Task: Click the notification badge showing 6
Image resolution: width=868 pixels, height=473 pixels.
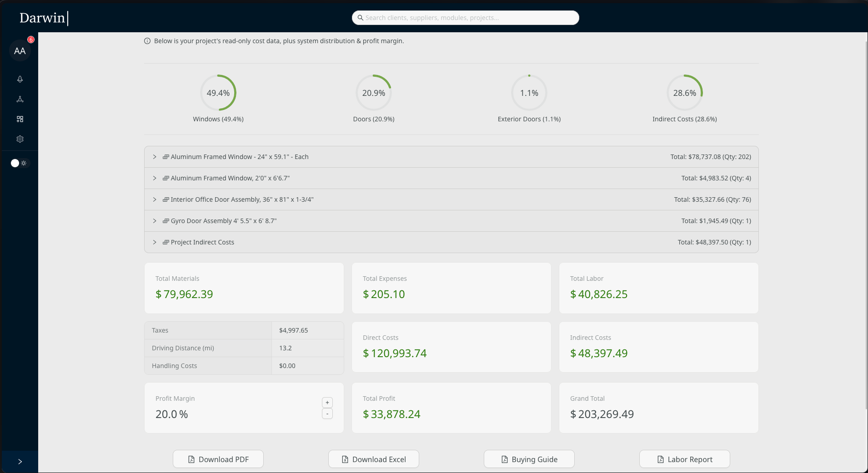Action: tap(30, 40)
